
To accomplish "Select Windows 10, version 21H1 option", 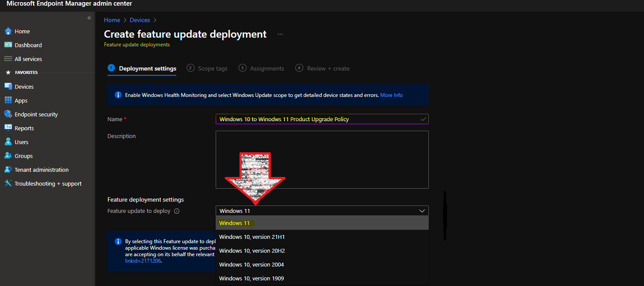I will pos(322,237).
